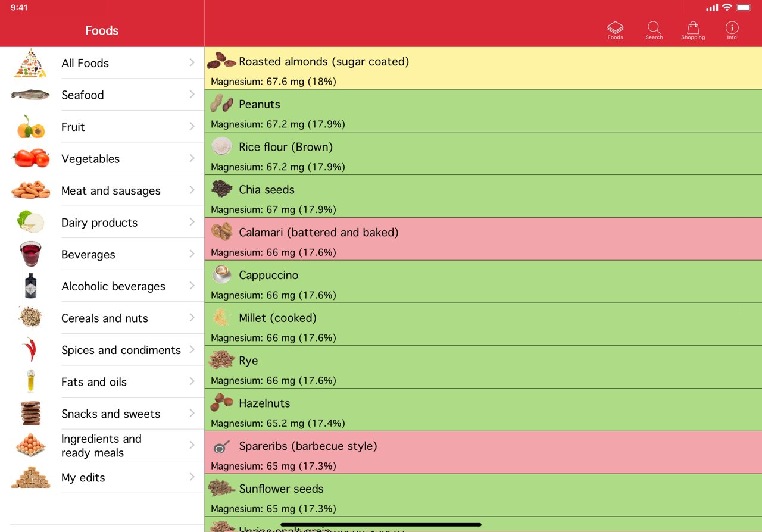Image resolution: width=762 pixels, height=532 pixels.
Task: Click the sugar cubes icon for My edits
Action: (30, 477)
